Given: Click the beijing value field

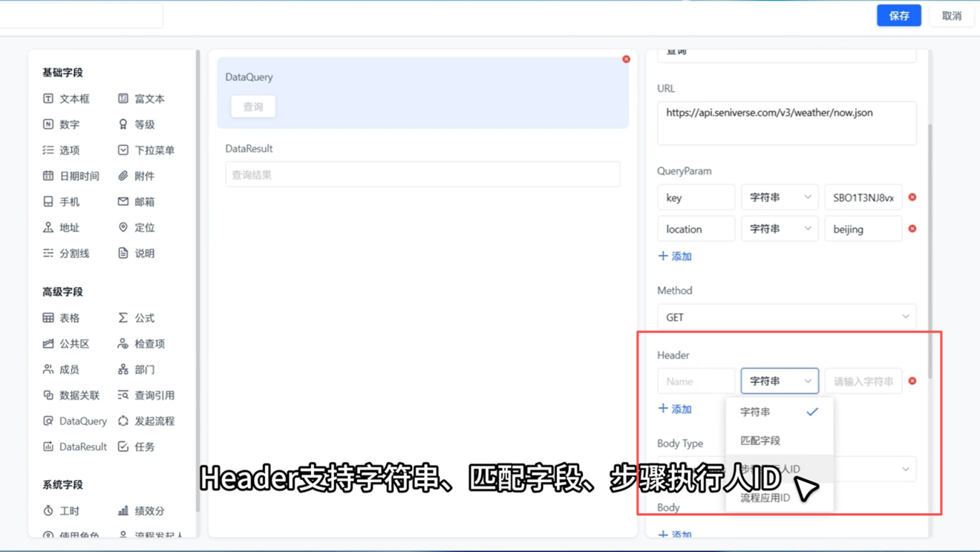Looking at the screenshot, I should 863,229.
